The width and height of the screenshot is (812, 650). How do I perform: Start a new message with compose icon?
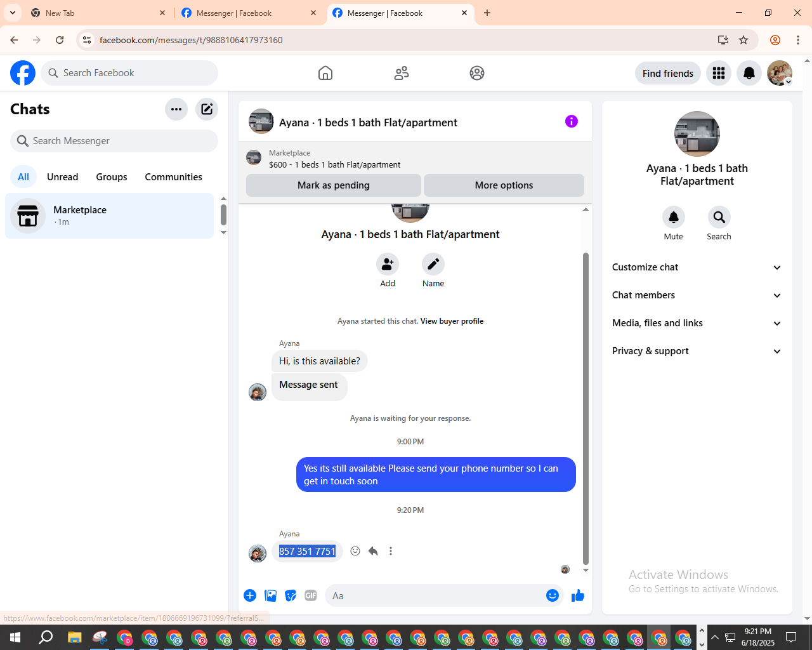click(207, 109)
